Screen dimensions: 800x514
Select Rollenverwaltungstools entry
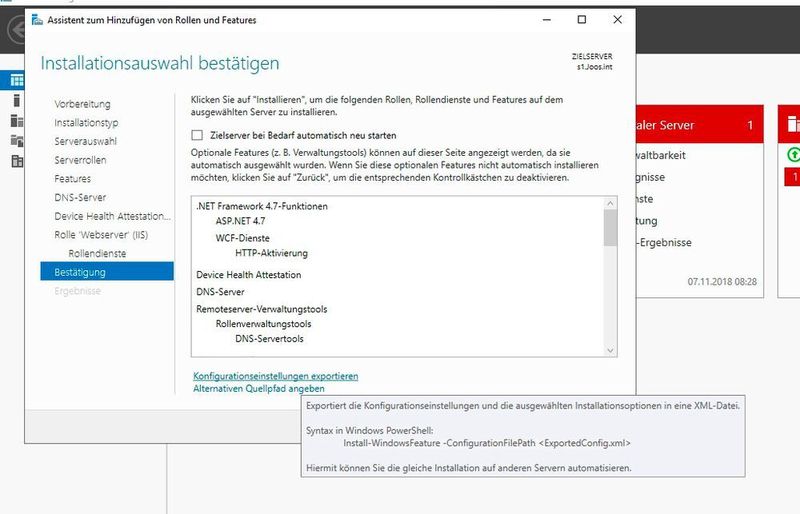coord(263,324)
